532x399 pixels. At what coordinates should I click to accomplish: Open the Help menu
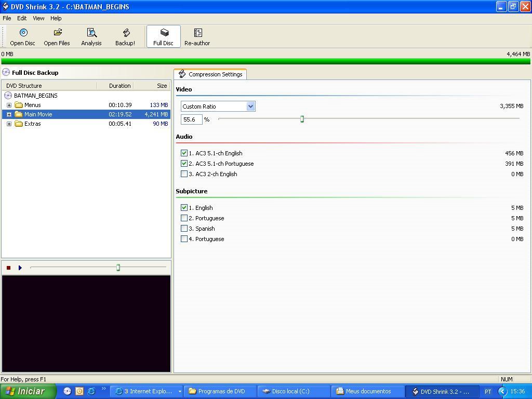(56, 18)
